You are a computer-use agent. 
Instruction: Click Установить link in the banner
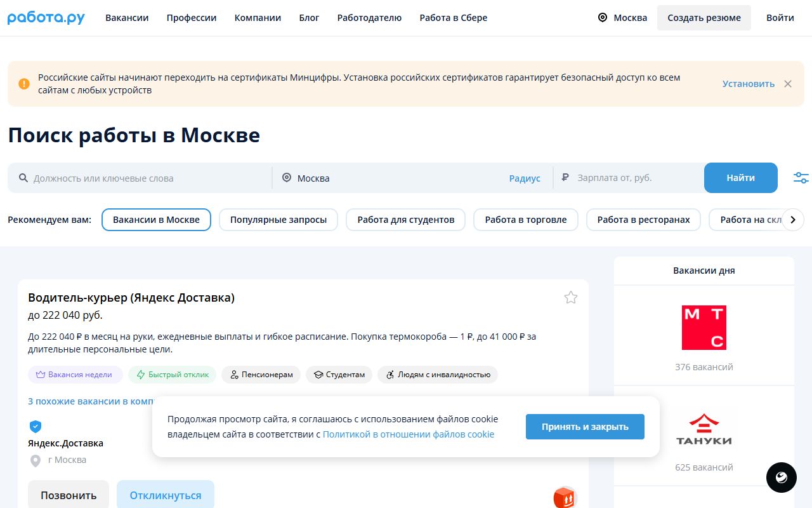(749, 84)
